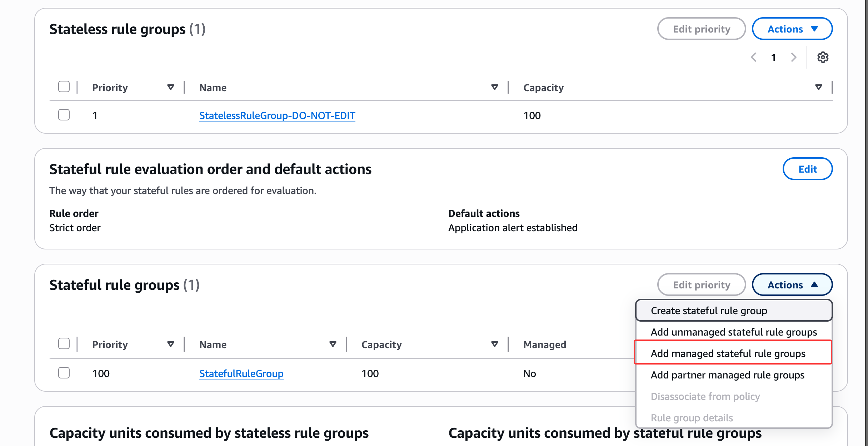
Task: Open the StatefulRuleGroup link
Action: point(241,373)
